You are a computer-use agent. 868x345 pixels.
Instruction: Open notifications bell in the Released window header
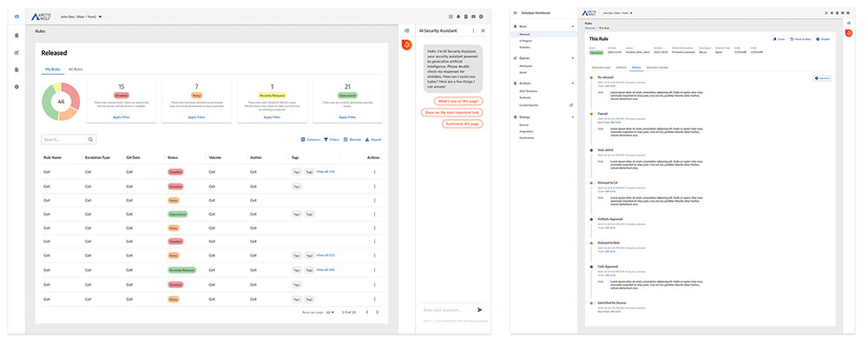click(x=458, y=17)
